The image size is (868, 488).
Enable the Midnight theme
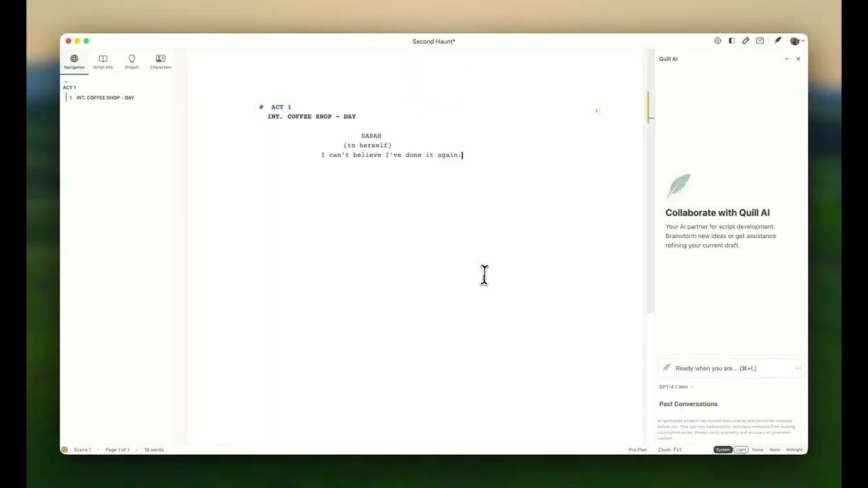pos(794,449)
